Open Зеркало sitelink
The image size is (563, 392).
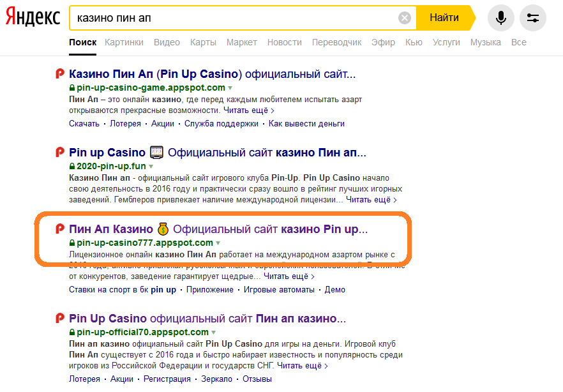[216, 379]
